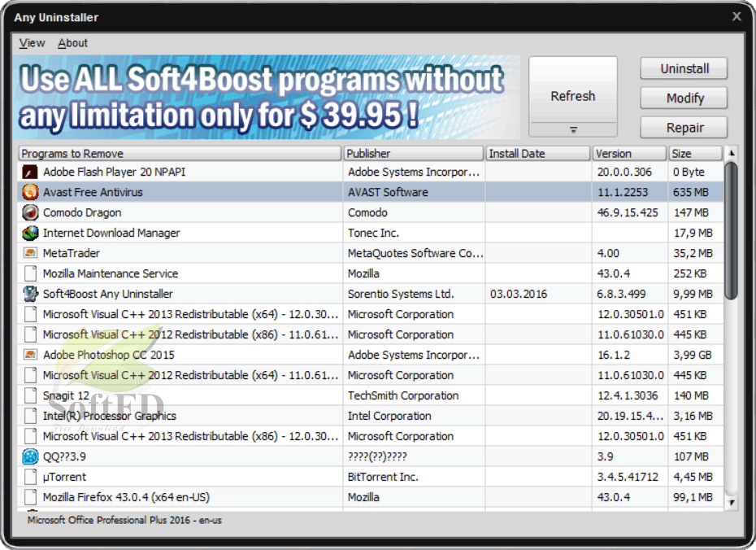The height and width of the screenshot is (550, 756).
Task: Click the Soft4Boost Any Uninstaller icon
Action: [30, 294]
